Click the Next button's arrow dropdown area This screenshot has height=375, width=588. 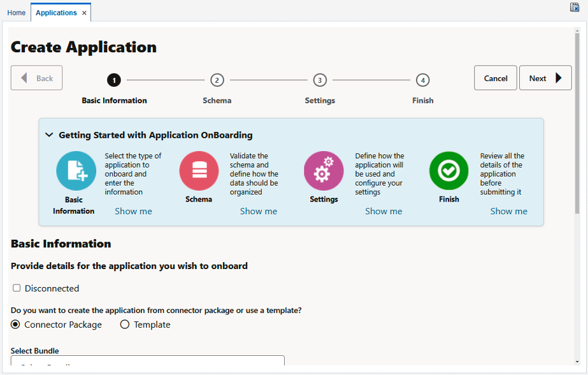pos(558,78)
